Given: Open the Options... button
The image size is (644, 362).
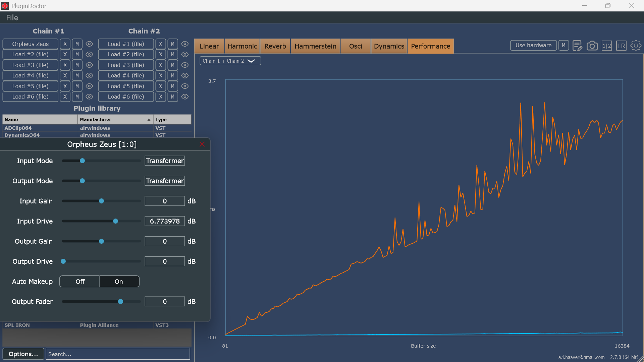Looking at the screenshot, I should [x=23, y=354].
